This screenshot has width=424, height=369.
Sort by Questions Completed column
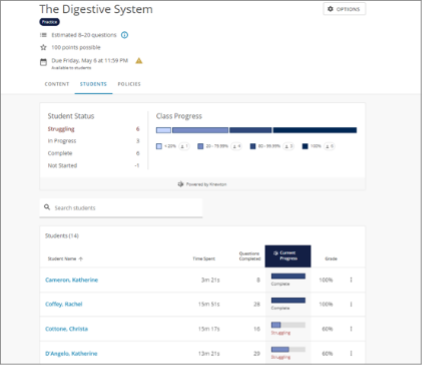click(249, 256)
